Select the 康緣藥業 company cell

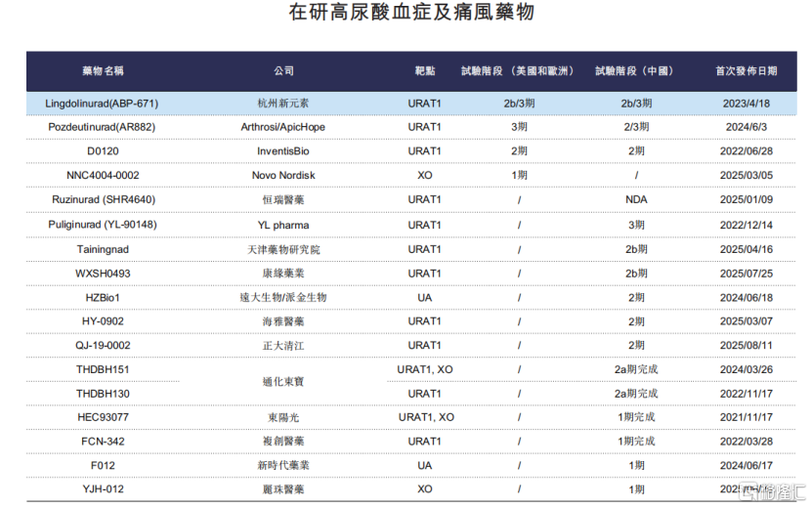(283, 274)
